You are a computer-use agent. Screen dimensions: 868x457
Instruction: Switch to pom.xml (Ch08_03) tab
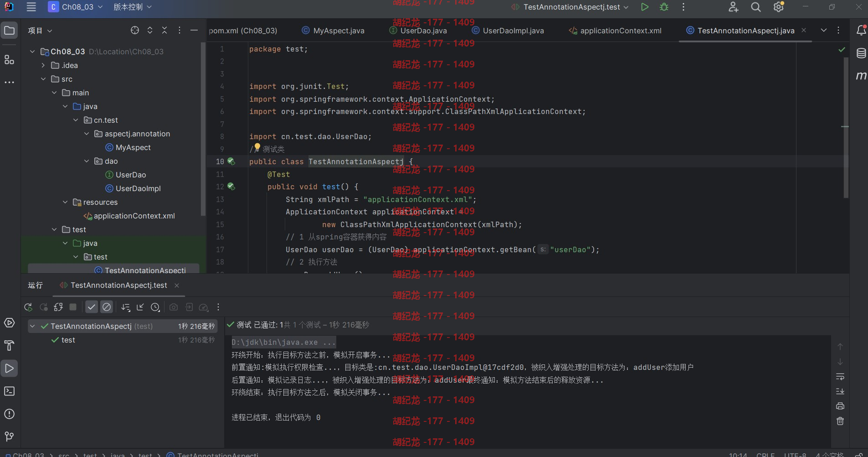243,31
